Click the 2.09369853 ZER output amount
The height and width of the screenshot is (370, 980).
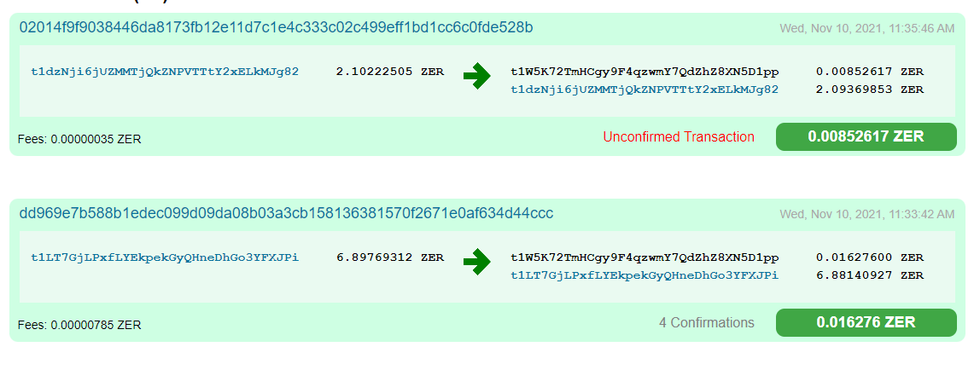pyautogui.click(x=870, y=89)
